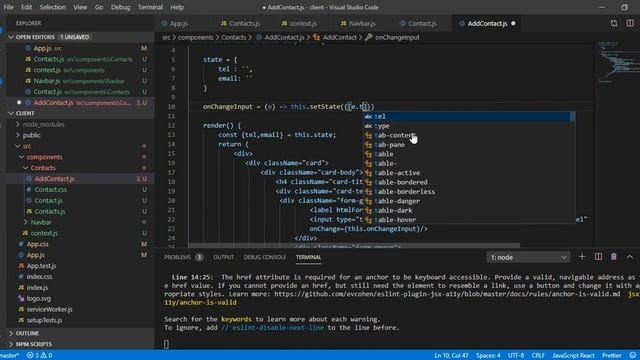Viewport: 640px width, 360px height.
Task: Open the compare changes icon in editor toolbar
Action: coord(614,24)
